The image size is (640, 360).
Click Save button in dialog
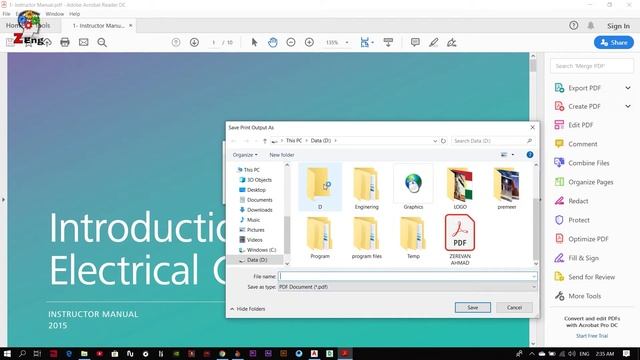click(473, 307)
